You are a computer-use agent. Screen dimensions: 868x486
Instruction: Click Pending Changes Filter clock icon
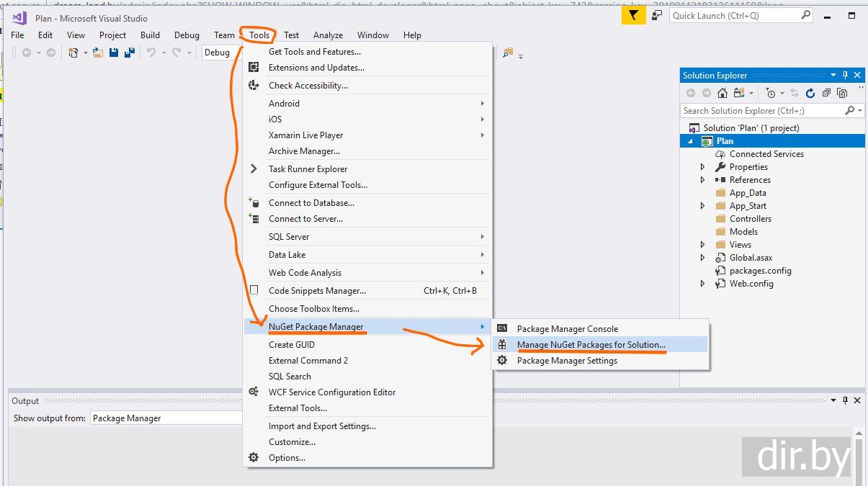[x=771, y=93]
